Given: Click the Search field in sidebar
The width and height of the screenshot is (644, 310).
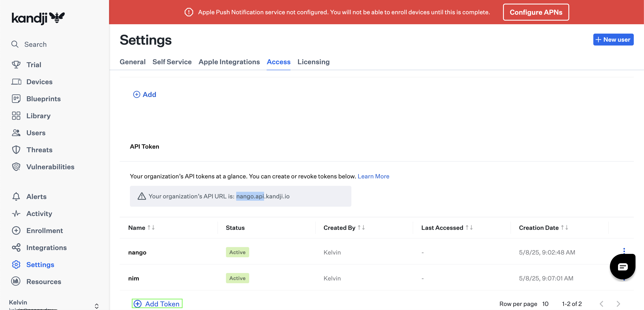Looking at the screenshot, I should coord(35,44).
